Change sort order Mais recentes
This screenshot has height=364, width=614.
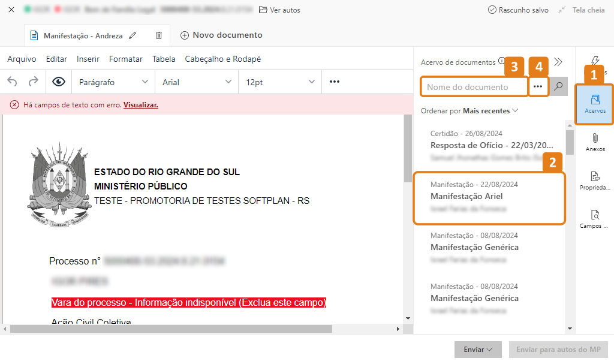click(x=490, y=111)
